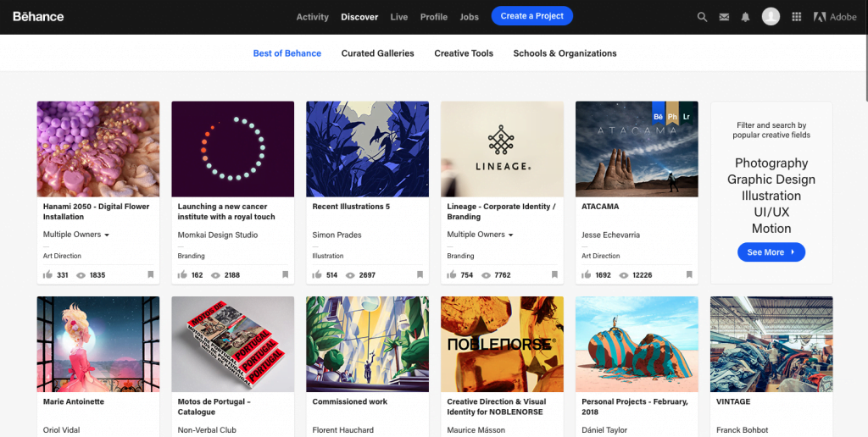
Task: Click views eye icon on Hanami 2050
Action: [x=81, y=275]
